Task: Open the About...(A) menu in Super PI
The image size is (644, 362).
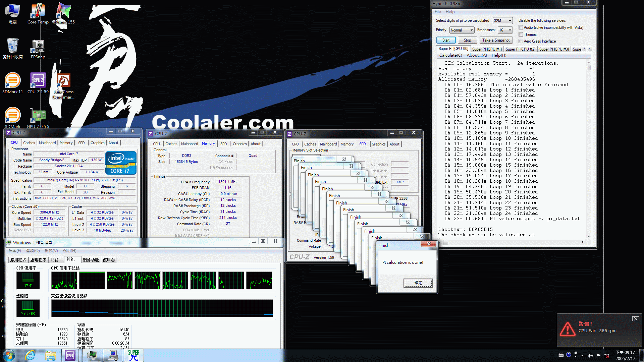Action: coord(477,55)
